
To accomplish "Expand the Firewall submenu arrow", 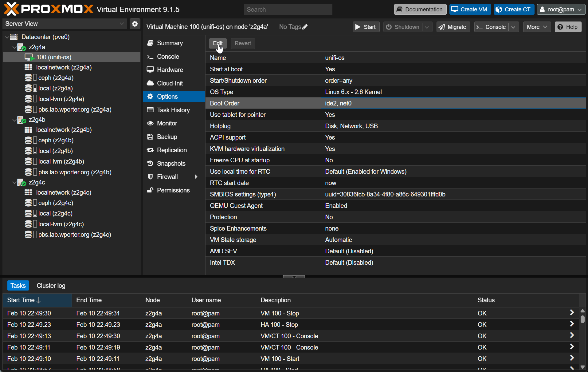I will coord(196,177).
